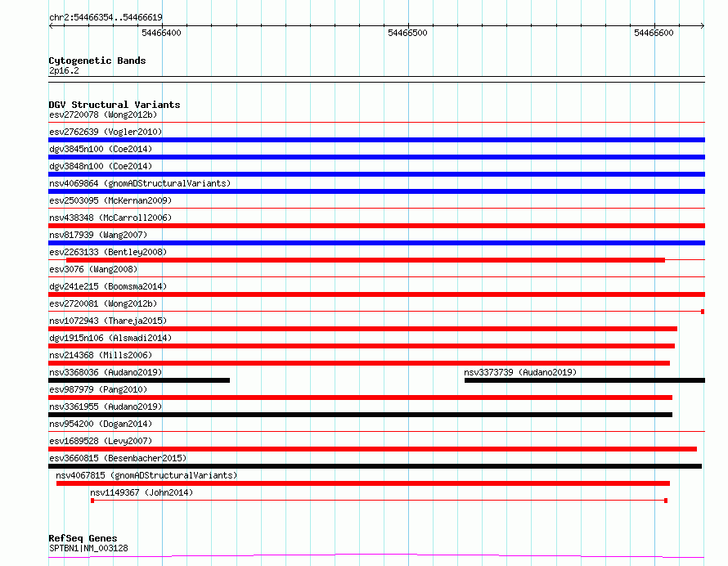Open nsv1072943 (Thareja2015) variant

(x=108, y=321)
